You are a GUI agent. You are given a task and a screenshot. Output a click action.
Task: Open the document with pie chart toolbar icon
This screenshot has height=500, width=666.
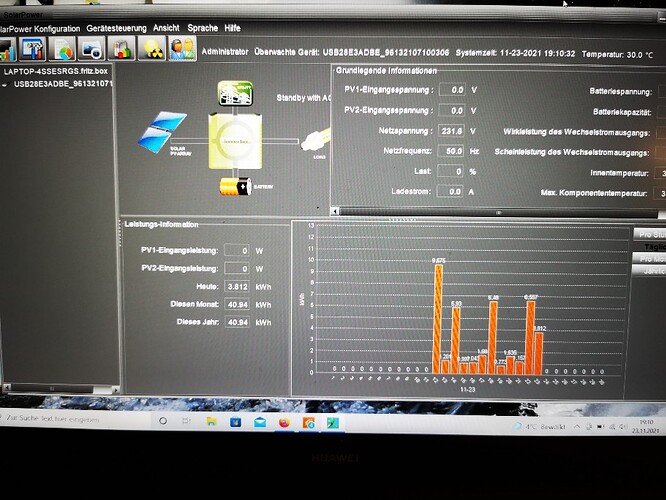point(62,49)
